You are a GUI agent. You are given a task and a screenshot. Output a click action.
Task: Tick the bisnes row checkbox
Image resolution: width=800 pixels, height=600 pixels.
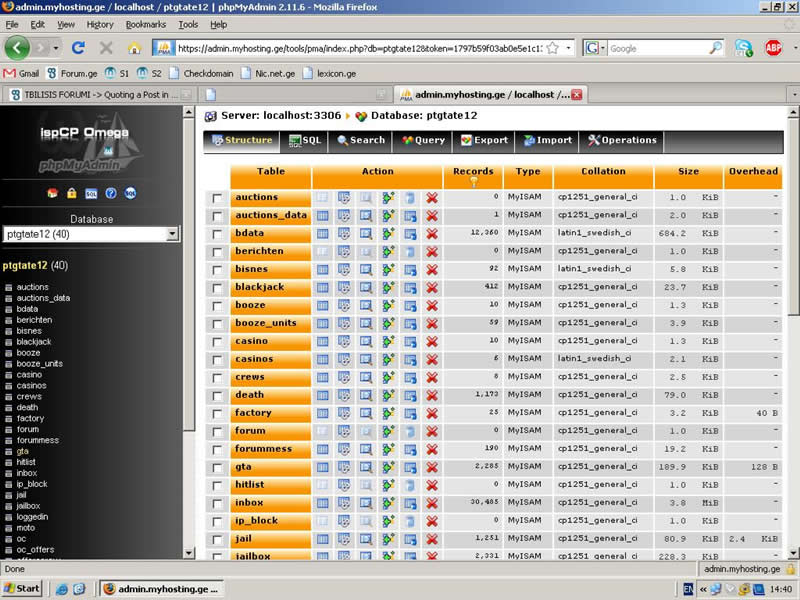point(217,270)
